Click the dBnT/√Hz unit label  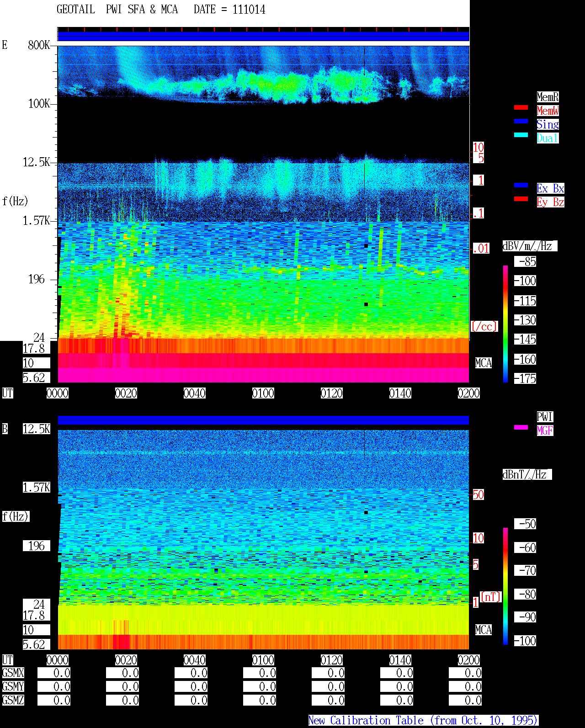point(526,474)
